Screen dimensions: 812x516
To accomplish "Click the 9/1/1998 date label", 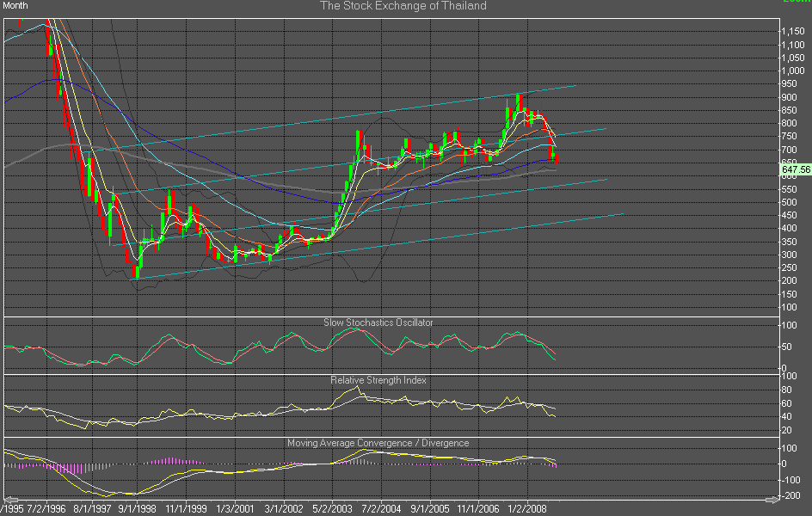I will [138, 509].
